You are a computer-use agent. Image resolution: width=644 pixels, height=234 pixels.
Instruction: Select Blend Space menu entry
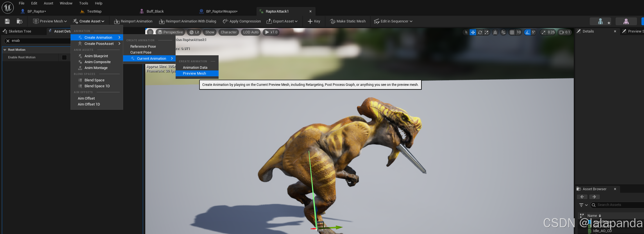coord(97,80)
